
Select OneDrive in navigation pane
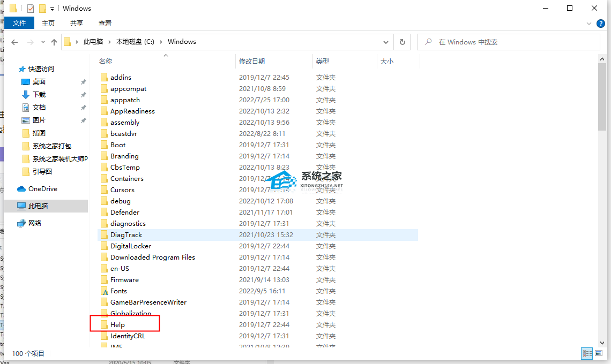[42, 189]
